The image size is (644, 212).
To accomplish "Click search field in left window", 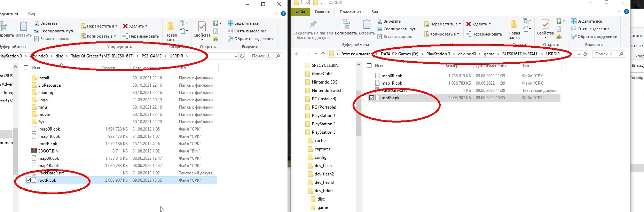I will pyautogui.click(x=266, y=56).
